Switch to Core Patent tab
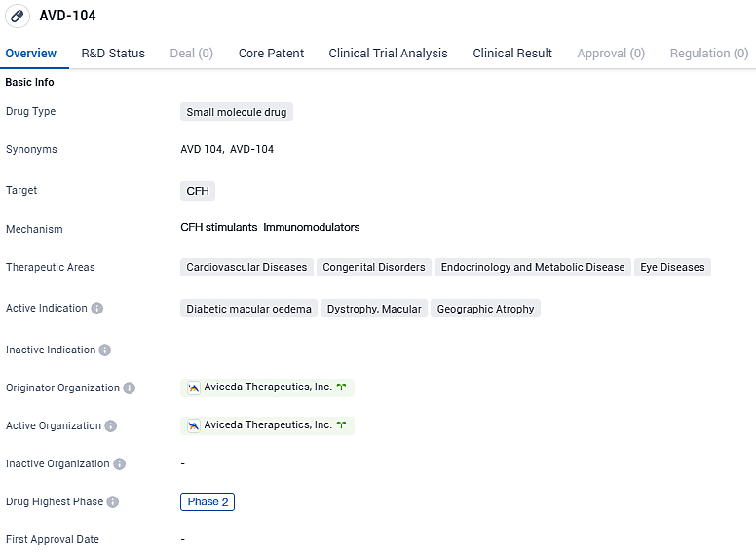The width and height of the screenshot is (756, 553). point(271,54)
